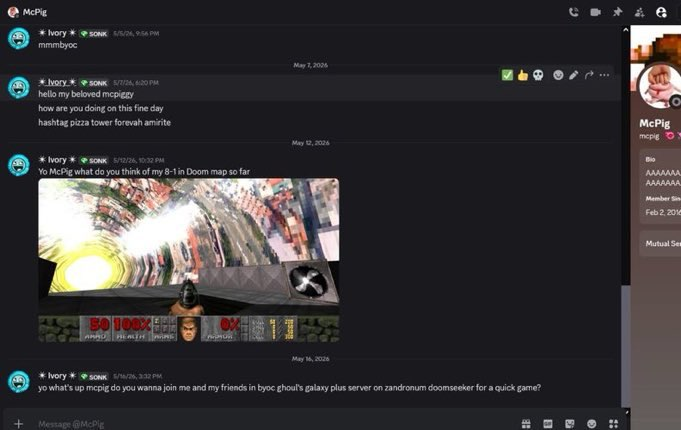React with the skull emoji
The image size is (681, 430).
538,75
